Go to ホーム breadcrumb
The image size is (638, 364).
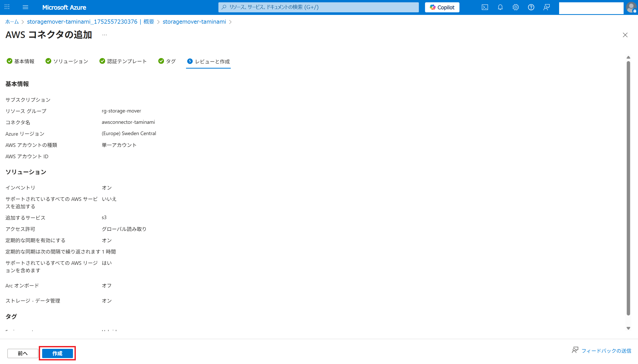coord(12,22)
